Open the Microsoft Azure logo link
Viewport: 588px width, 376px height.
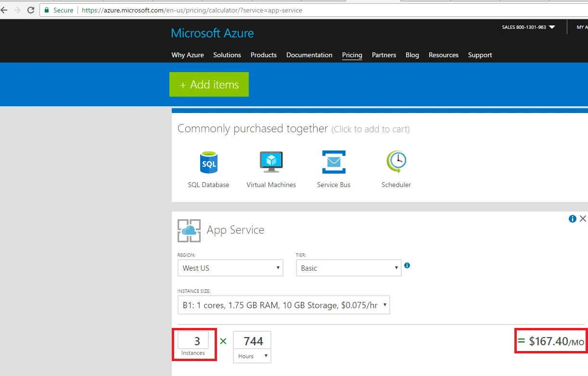212,33
